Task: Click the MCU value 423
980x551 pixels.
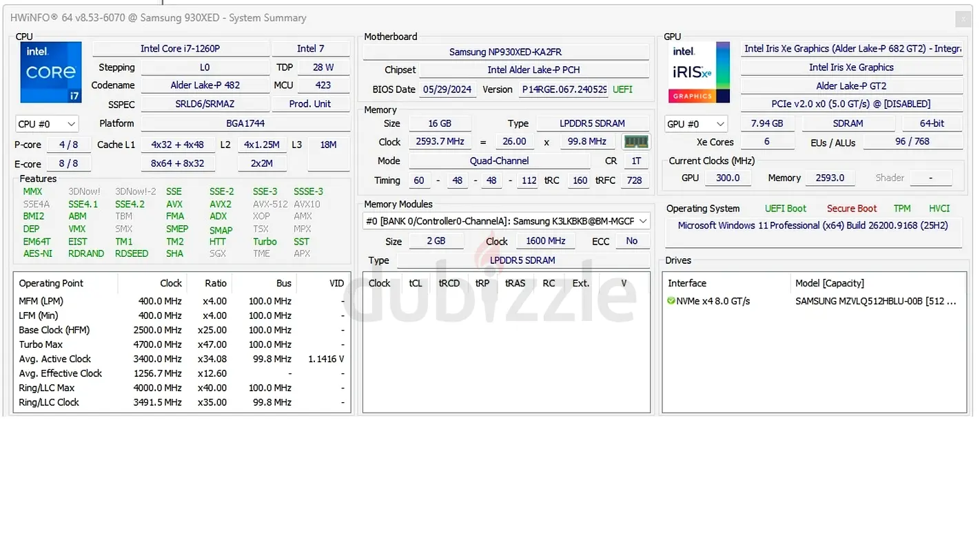Action: click(323, 85)
